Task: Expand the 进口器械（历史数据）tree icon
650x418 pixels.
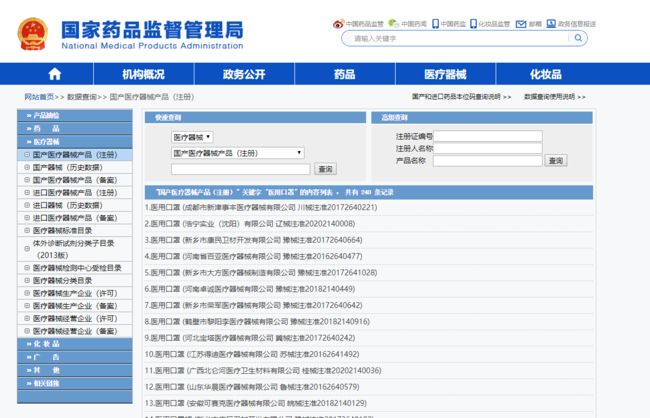Action: 27,205
